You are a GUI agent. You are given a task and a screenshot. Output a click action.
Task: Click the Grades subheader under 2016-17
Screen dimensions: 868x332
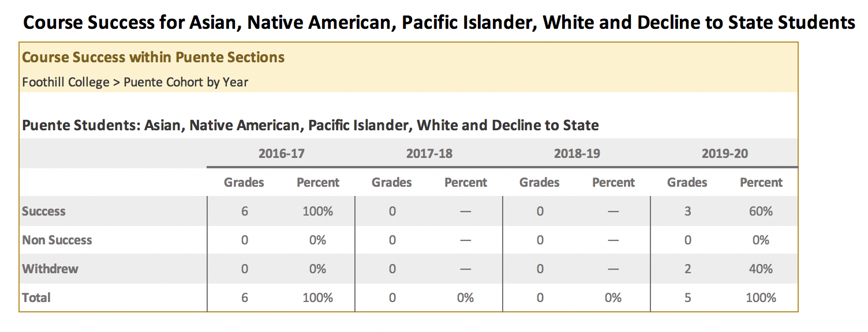[x=244, y=182]
